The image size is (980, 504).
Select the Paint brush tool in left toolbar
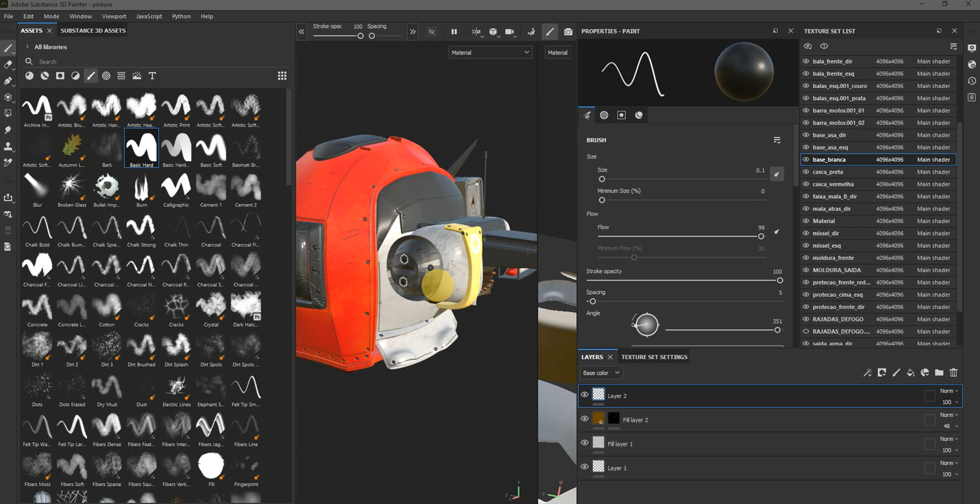point(8,49)
